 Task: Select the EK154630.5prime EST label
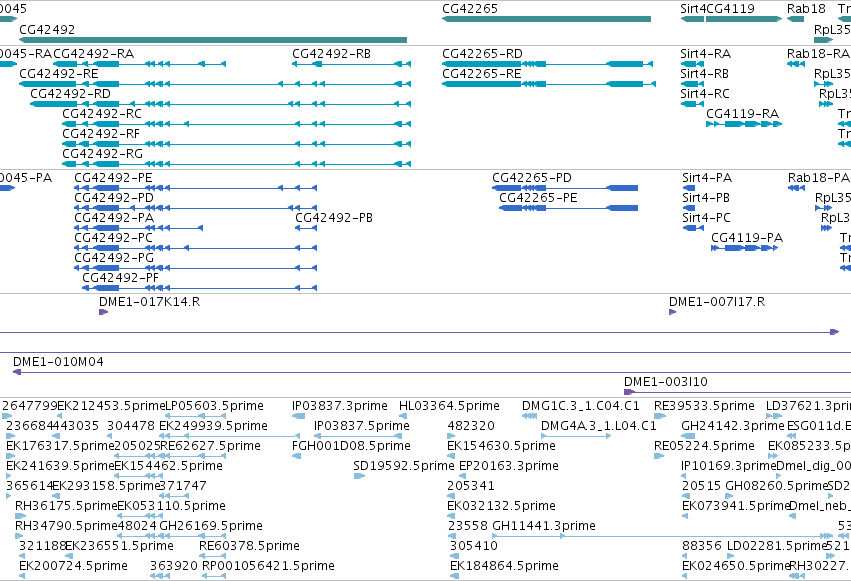tap(501, 446)
